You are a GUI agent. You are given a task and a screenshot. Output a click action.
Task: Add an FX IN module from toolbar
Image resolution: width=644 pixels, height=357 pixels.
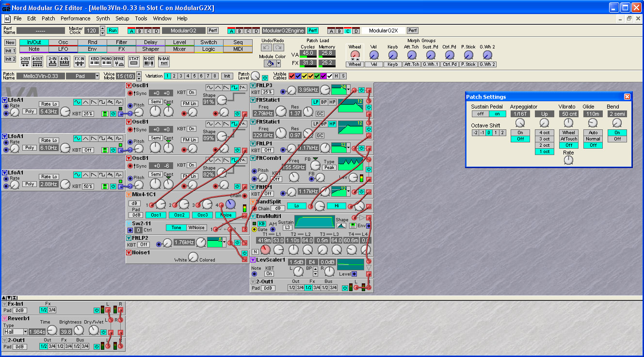coord(80,61)
